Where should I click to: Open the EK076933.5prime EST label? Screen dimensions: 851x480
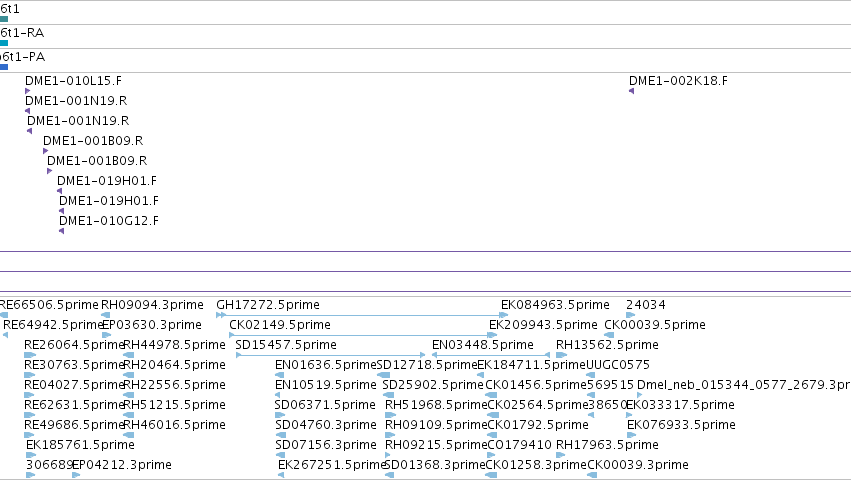[x=682, y=425]
